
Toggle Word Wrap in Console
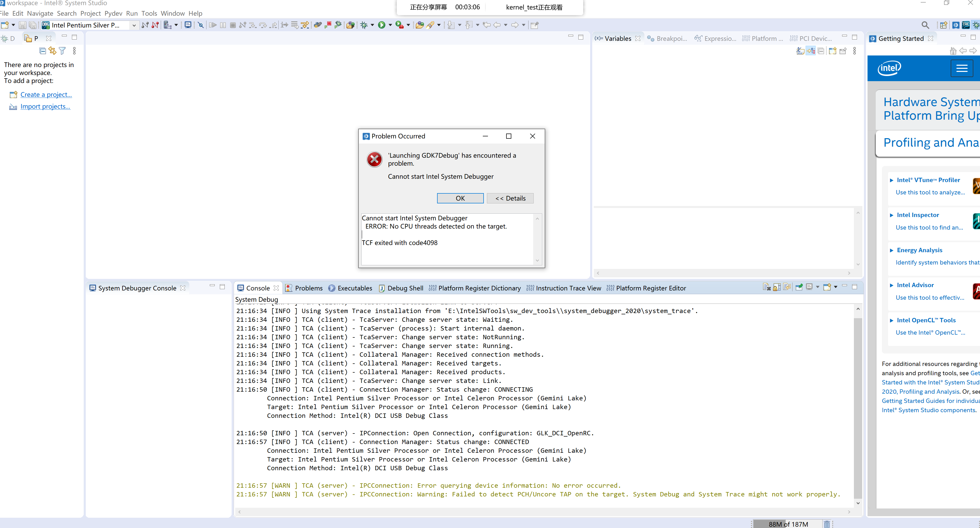tap(787, 287)
